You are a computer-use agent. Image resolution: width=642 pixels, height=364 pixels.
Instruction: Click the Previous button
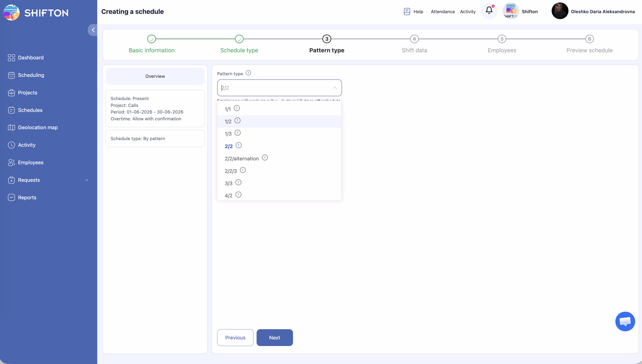click(x=235, y=338)
